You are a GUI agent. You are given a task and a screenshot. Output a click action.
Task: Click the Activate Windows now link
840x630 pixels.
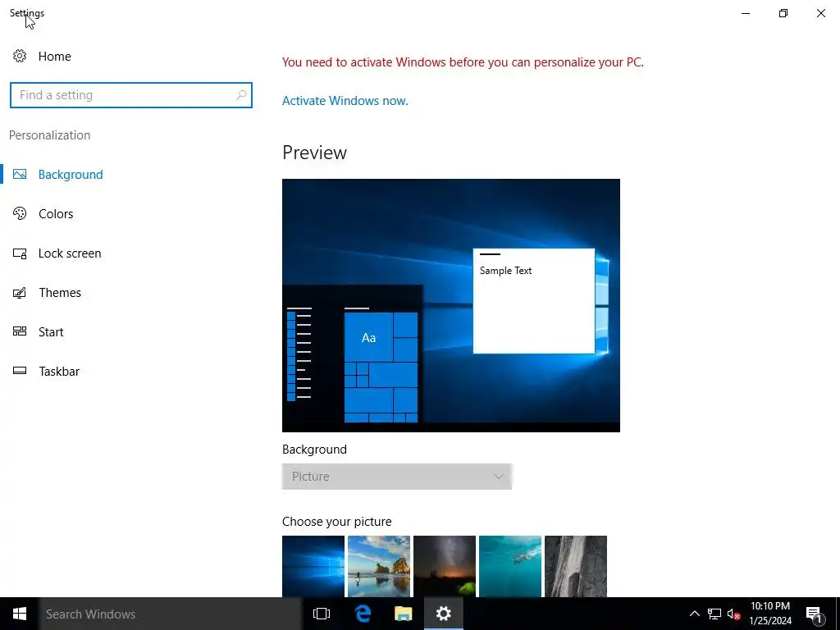pos(345,101)
